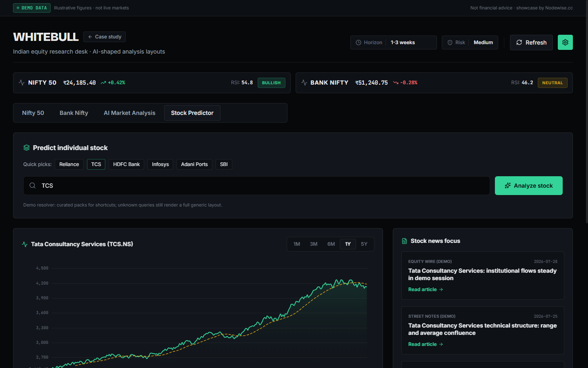Set chart range to 1Y
The width and height of the screenshot is (588, 368).
pos(348,244)
